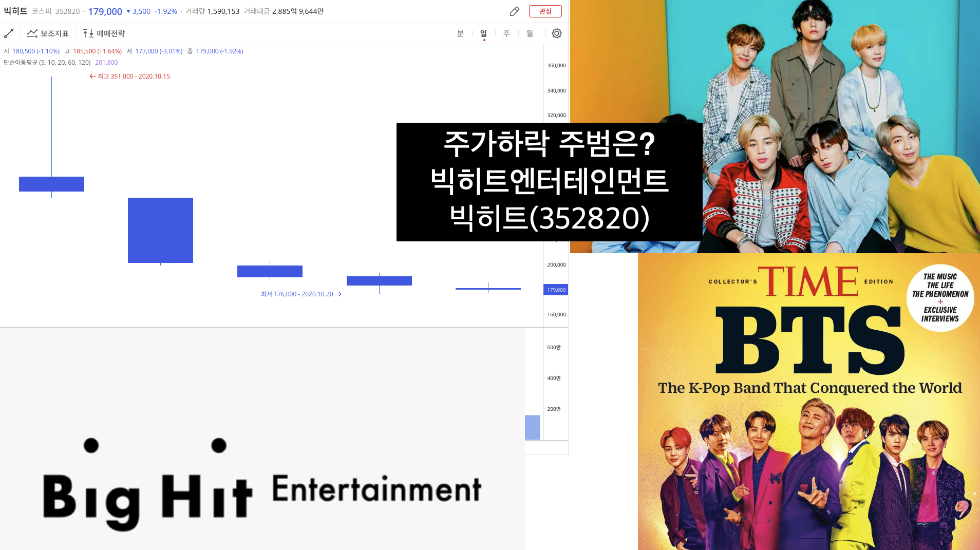980x550 pixels.
Task: Select volume value 1,590,153
Action: [223, 11]
